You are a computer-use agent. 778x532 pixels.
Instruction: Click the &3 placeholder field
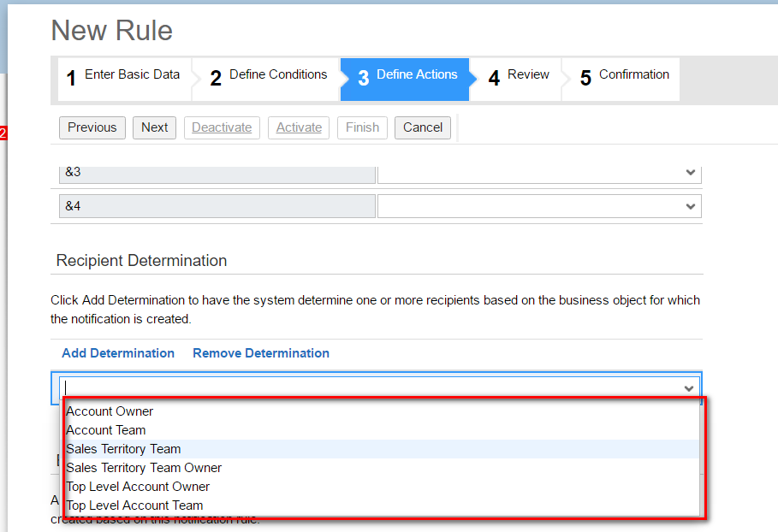pos(217,174)
